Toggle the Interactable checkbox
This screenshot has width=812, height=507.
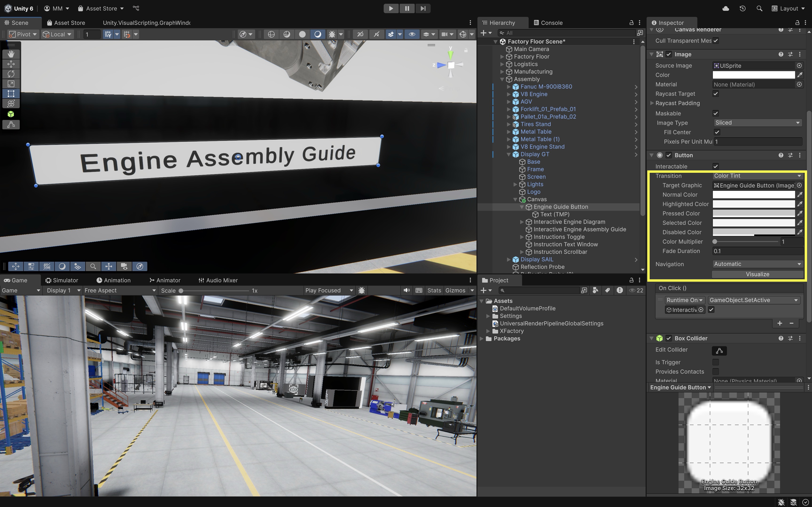coord(715,166)
